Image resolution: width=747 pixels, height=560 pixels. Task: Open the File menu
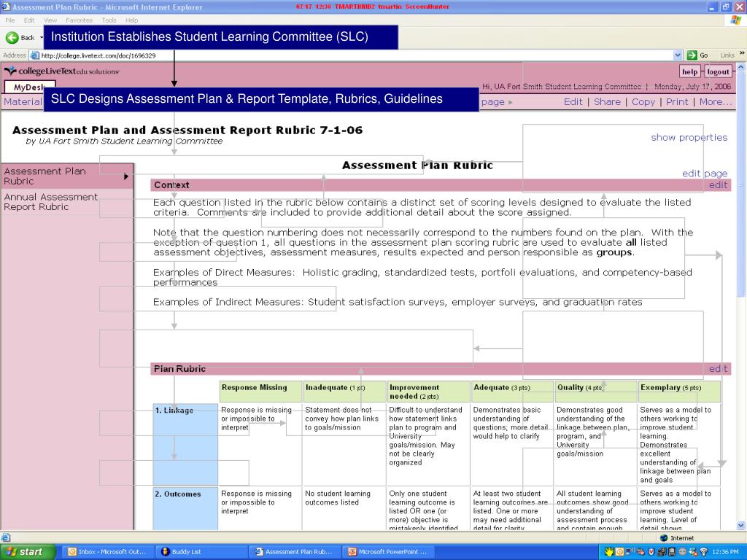coord(10,20)
